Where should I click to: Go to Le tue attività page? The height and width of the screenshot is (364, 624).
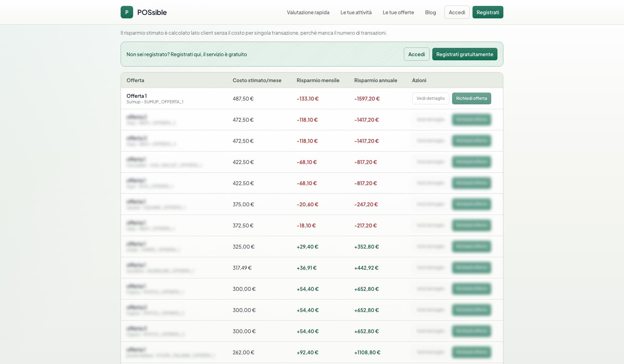[356, 12]
